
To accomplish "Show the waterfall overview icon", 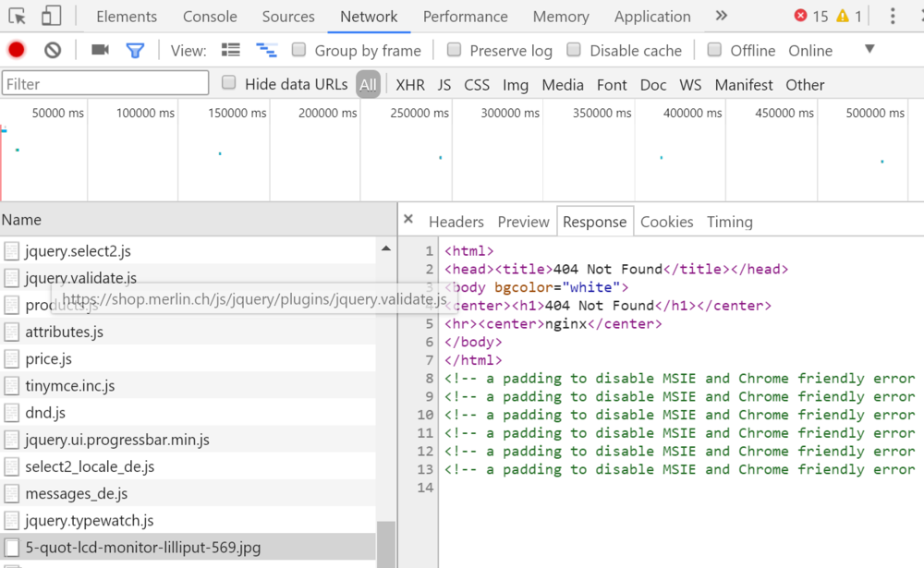I will (266, 50).
